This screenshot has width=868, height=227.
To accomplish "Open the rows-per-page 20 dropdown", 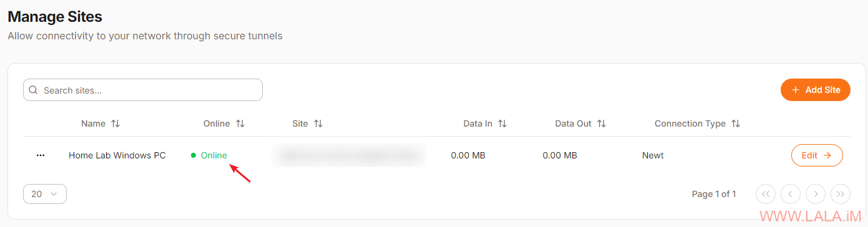I will tap(45, 194).
